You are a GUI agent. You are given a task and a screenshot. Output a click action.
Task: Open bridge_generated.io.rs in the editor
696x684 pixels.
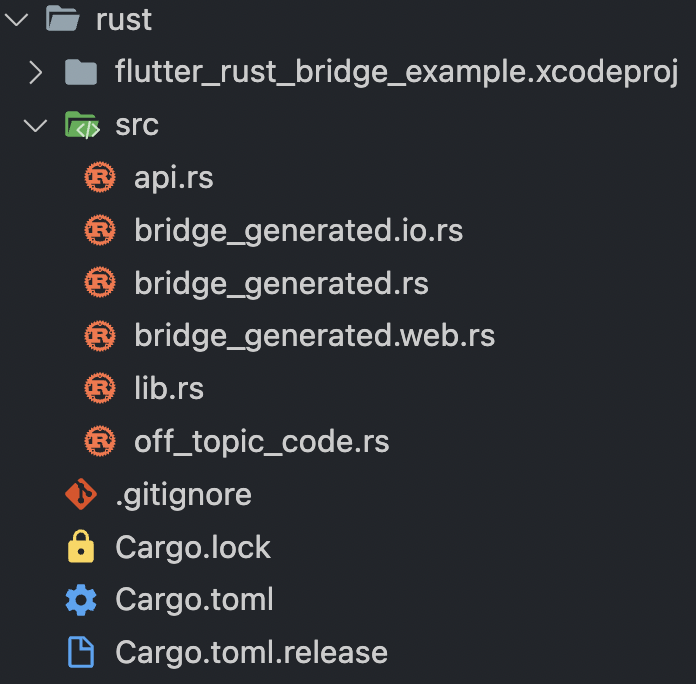298,231
